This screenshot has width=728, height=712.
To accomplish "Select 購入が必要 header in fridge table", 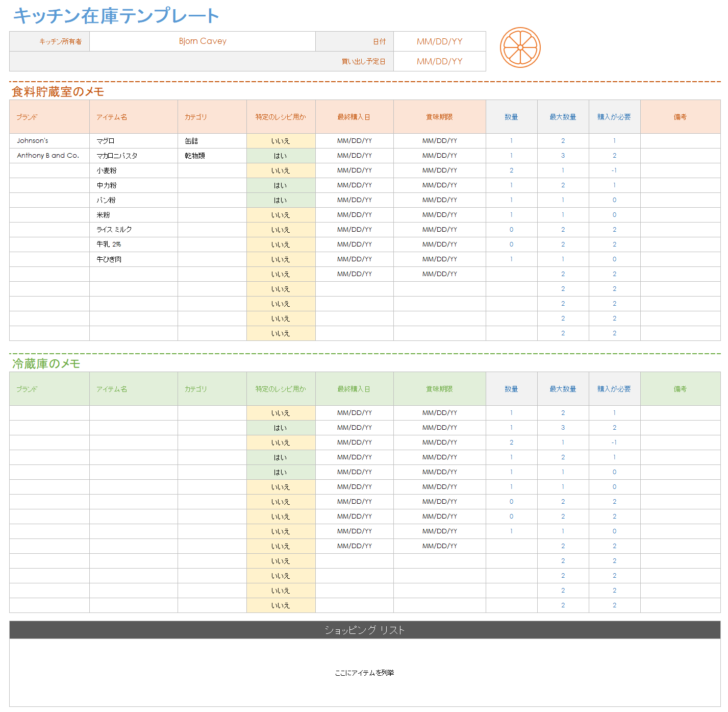I will click(x=615, y=389).
